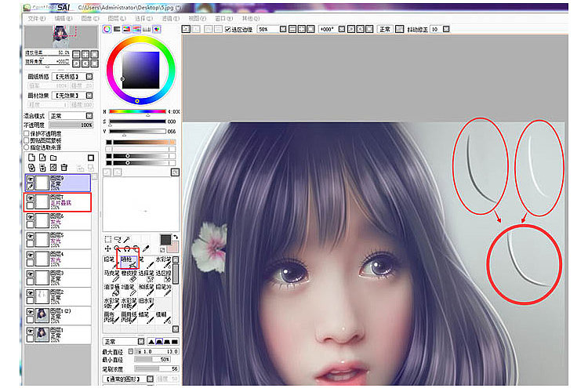Select layer 图层6 row in layer list
The image size is (588, 388).
point(58,221)
